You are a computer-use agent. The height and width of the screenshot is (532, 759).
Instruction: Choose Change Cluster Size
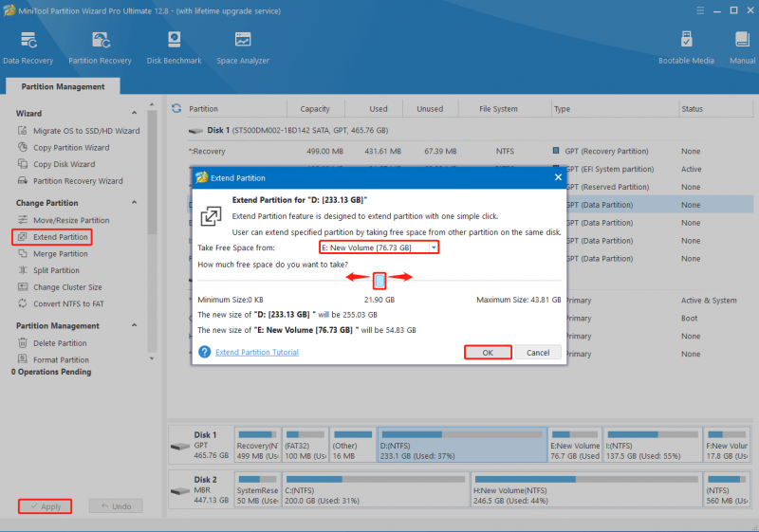pyautogui.click(x=60, y=287)
